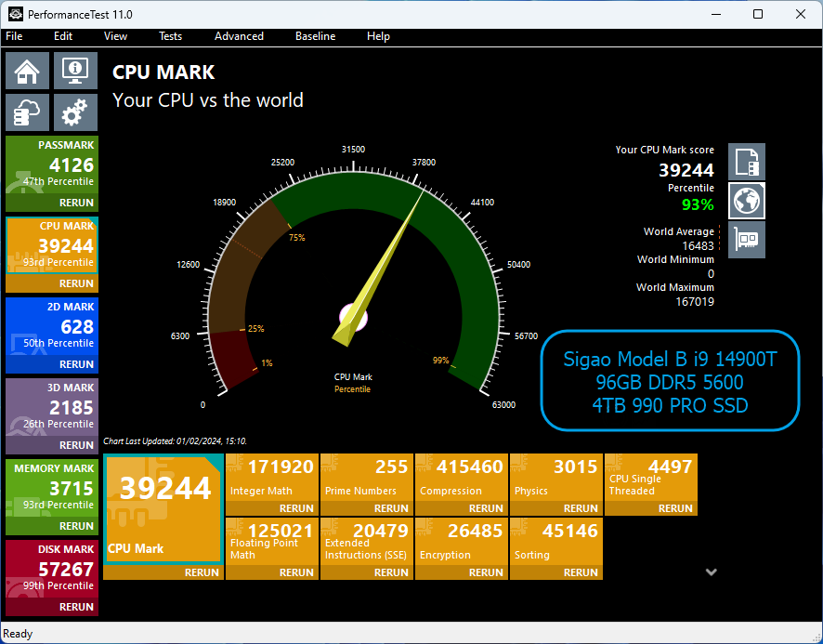823x644 pixels.
Task: Open preferences via gears icon
Action: pos(74,112)
